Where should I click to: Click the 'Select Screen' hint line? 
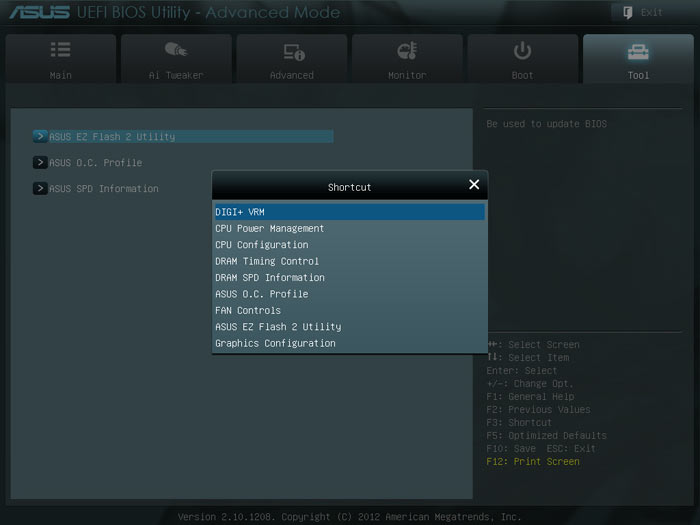(533, 345)
